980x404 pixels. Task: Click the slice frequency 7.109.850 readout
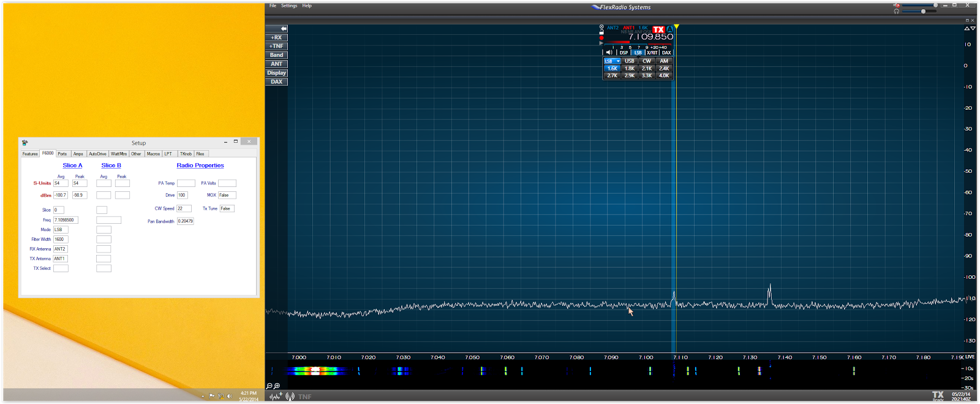[x=650, y=37]
